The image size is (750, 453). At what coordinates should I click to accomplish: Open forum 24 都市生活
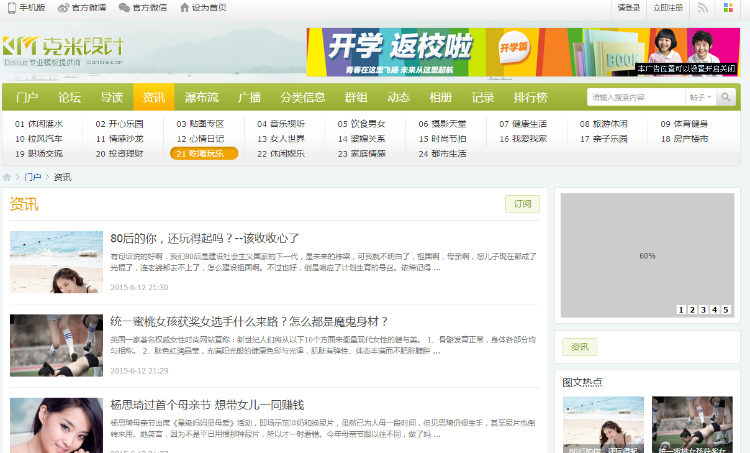tap(442, 154)
